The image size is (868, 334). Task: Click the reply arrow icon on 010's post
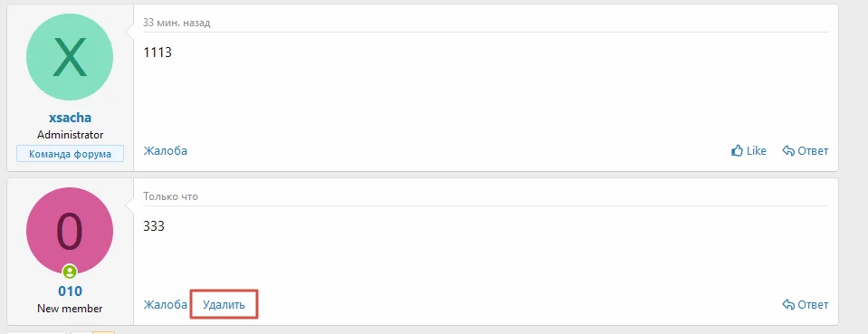pyautogui.click(x=788, y=305)
